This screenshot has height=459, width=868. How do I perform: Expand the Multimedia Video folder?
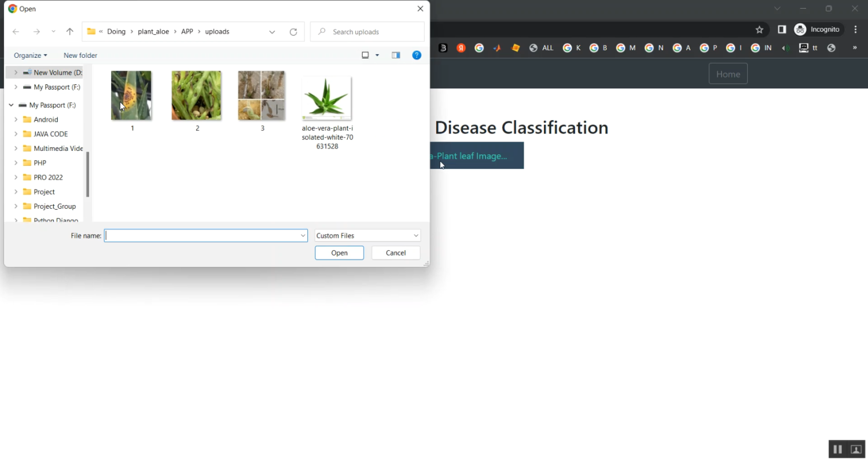click(x=16, y=149)
